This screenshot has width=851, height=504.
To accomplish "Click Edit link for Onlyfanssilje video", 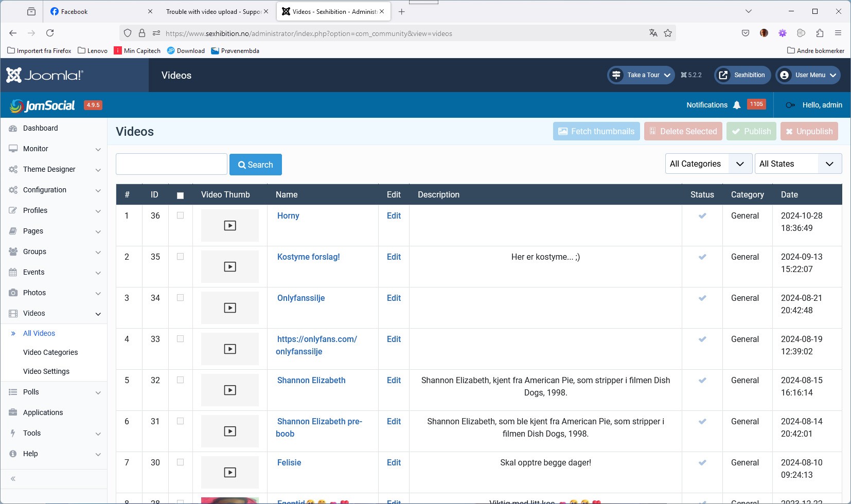I will (394, 298).
